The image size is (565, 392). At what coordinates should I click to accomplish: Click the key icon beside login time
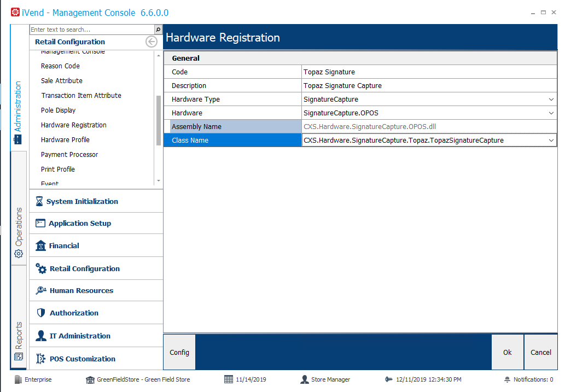(x=388, y=379)
